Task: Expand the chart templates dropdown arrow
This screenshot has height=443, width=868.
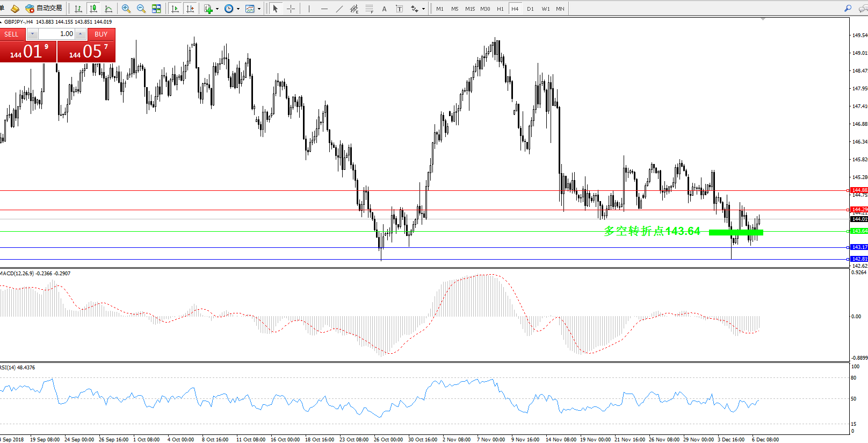Action: tap(259, 9)
